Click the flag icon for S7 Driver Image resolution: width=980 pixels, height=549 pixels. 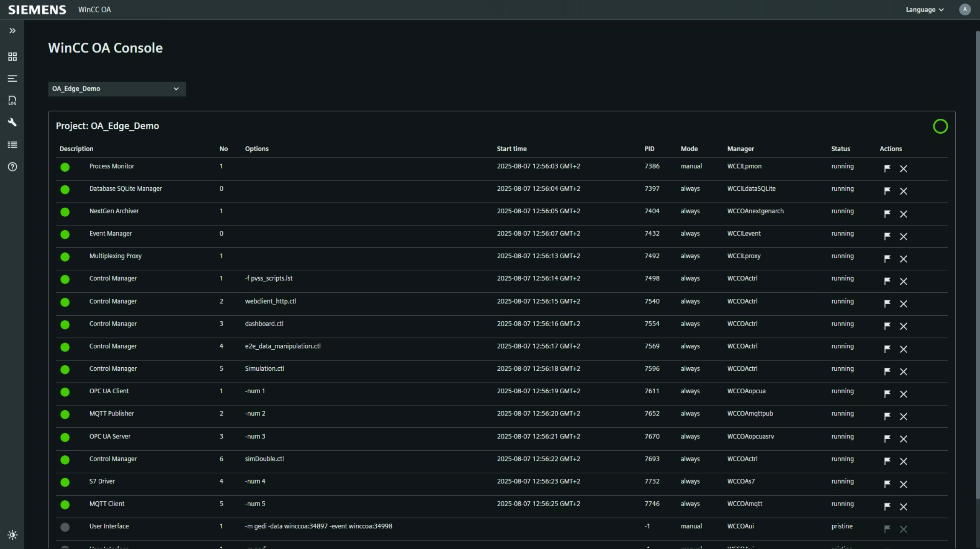(887, 484)
